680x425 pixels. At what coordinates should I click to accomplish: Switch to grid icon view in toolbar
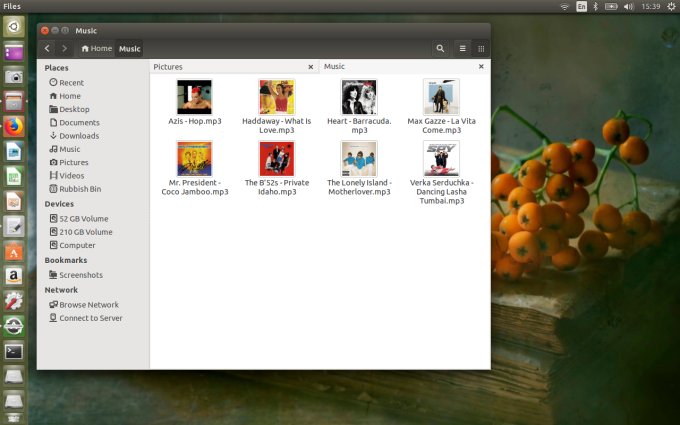coord(481,48)
